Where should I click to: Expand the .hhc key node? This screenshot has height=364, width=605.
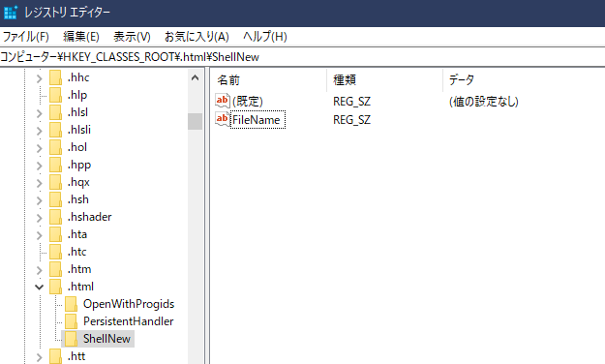[39, 78]
